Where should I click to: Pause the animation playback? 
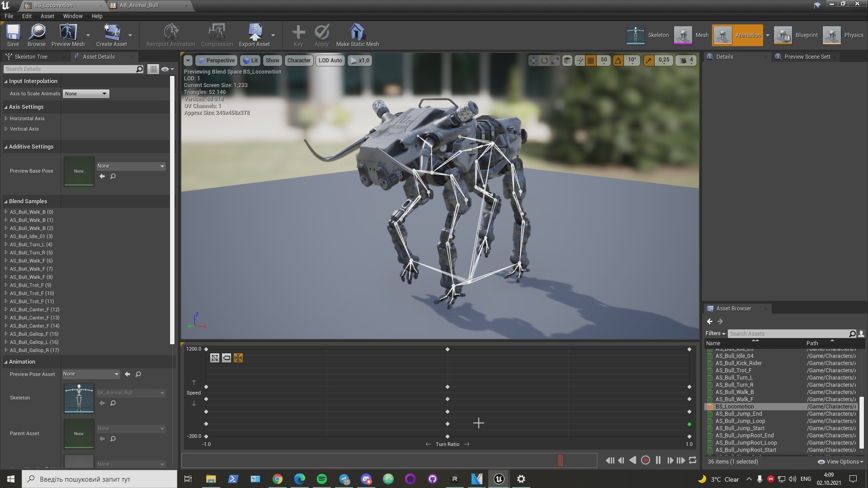(658, 460)
